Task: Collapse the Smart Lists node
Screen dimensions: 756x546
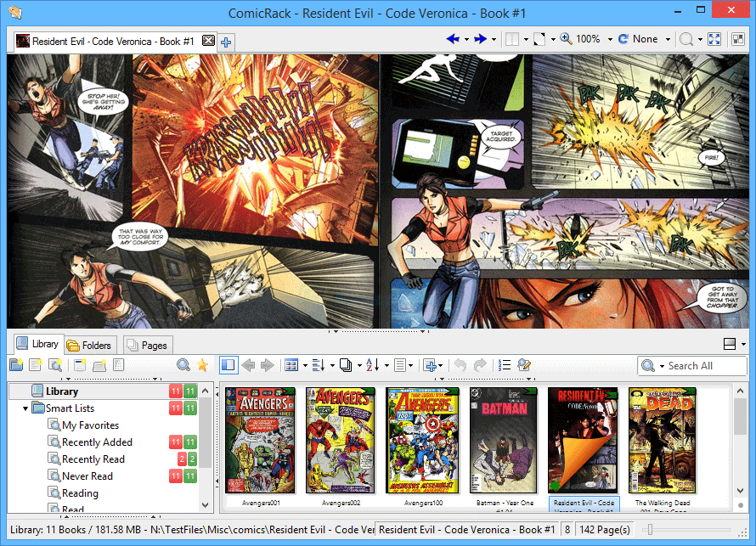Action: pos(25,408)
